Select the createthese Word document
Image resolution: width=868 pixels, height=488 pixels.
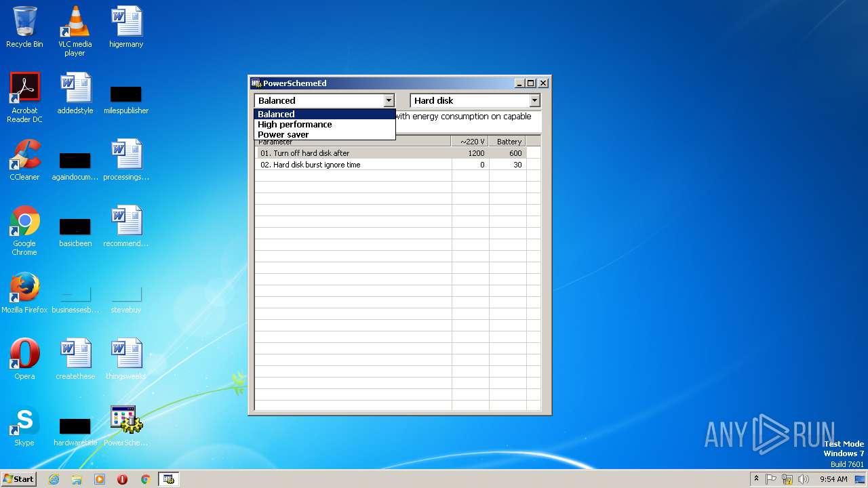75,359
